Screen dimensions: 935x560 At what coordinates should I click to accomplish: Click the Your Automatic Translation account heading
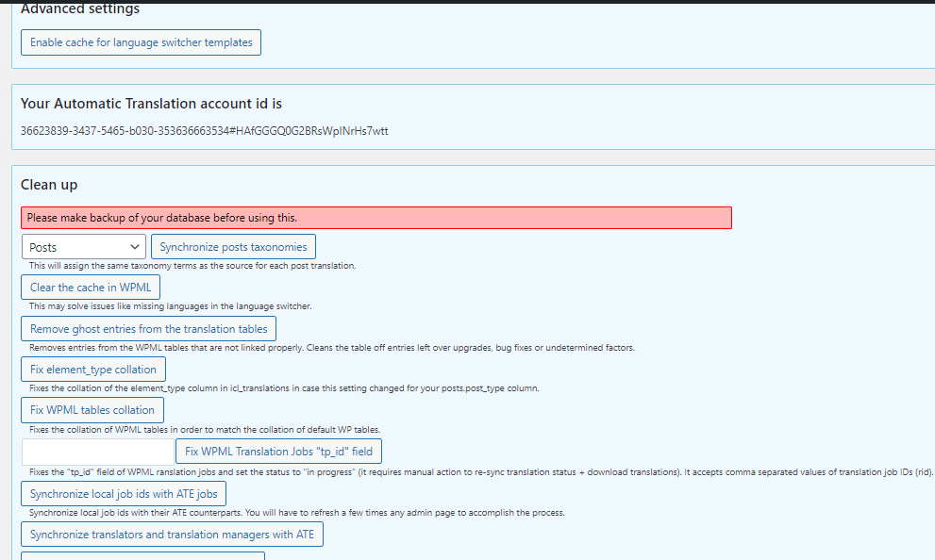coord(151,104)
